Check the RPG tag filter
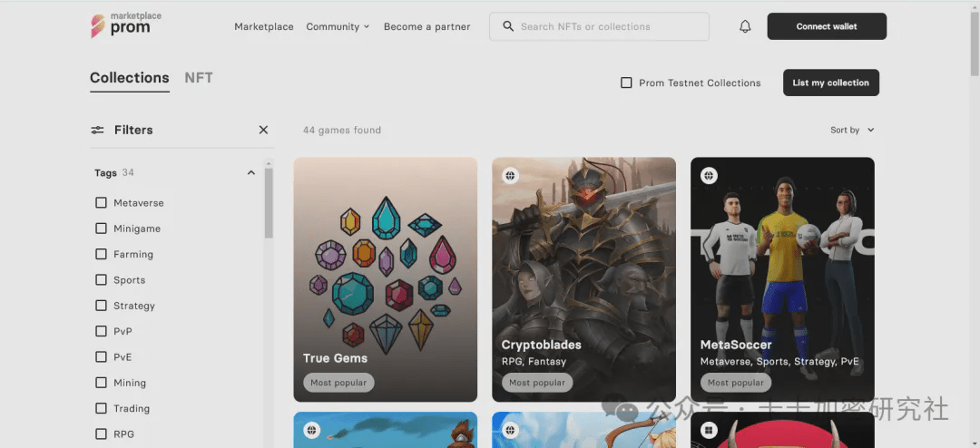Image resolution: width=980 pixels, height=448 pixels. 101,433
